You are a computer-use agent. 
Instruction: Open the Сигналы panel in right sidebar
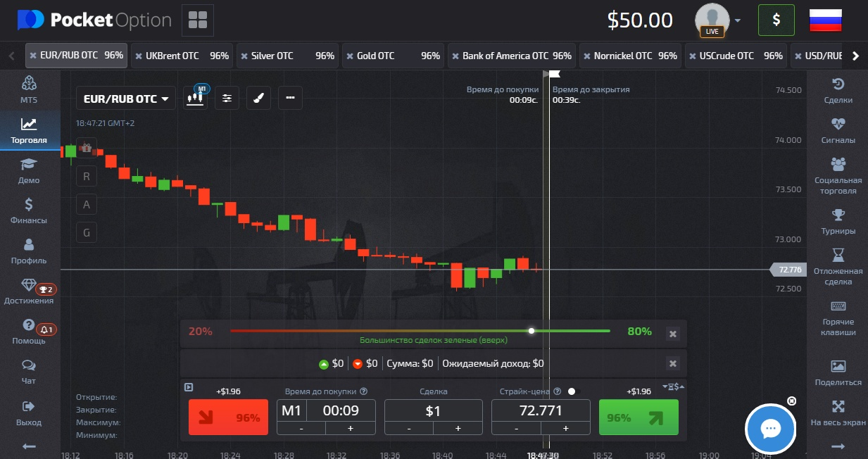pyautogui.click(x=838, y=130)
